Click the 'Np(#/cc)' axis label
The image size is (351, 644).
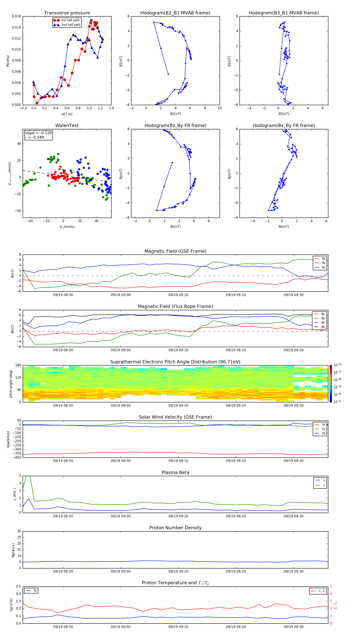[13, 550]
